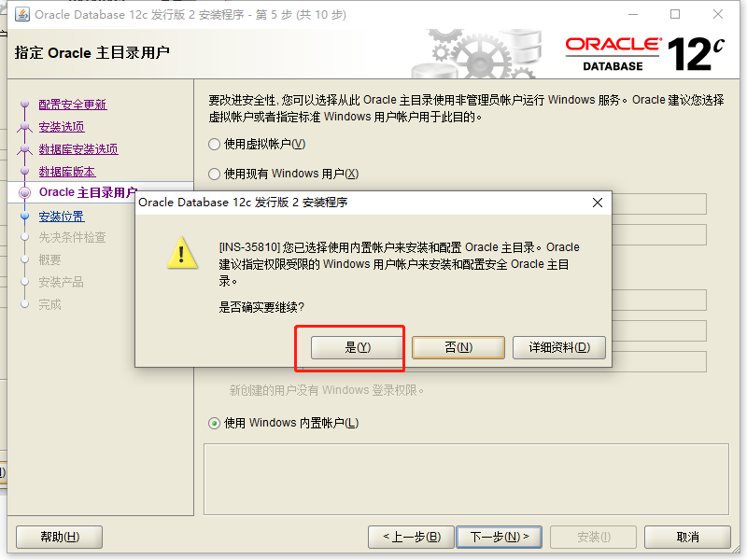
Task: Click the yellow warning triangle icon
Action: [x=182, y=253]
